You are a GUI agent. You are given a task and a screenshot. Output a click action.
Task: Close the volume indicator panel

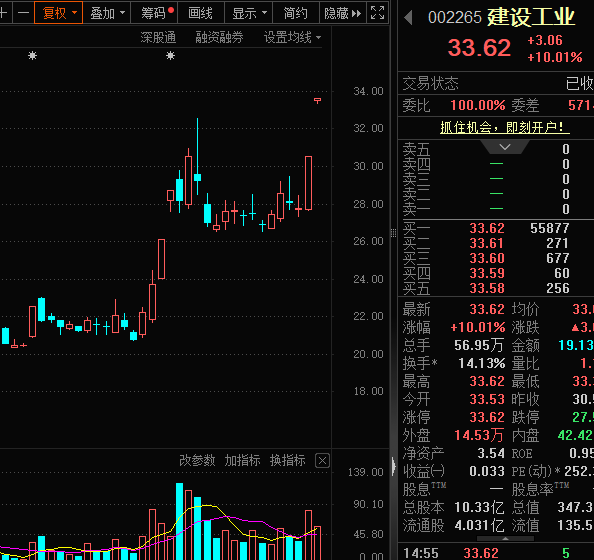322,461
